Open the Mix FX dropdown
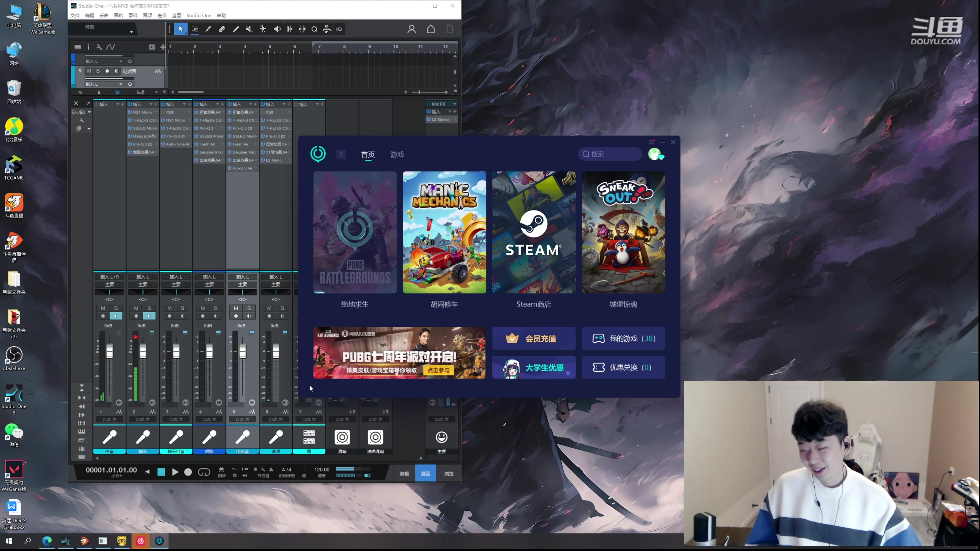Screen dimensions: 980x551 (454, 104)
